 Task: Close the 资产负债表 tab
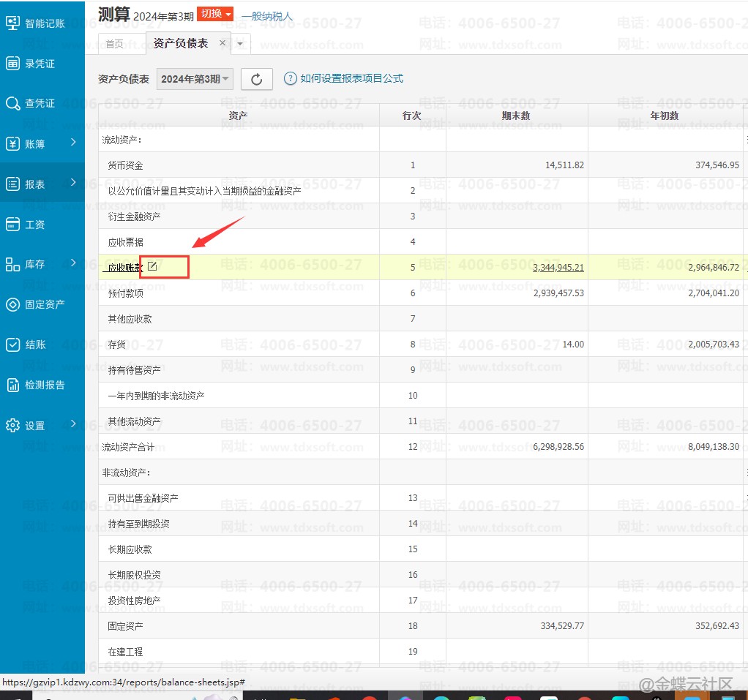(x=223, y=43)
